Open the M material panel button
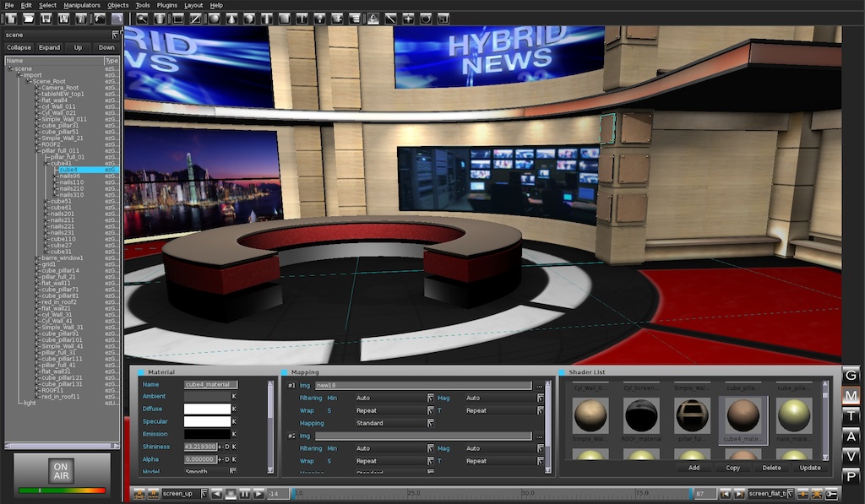The height and width of the screenshot is (504, 865). coord(851,396)
